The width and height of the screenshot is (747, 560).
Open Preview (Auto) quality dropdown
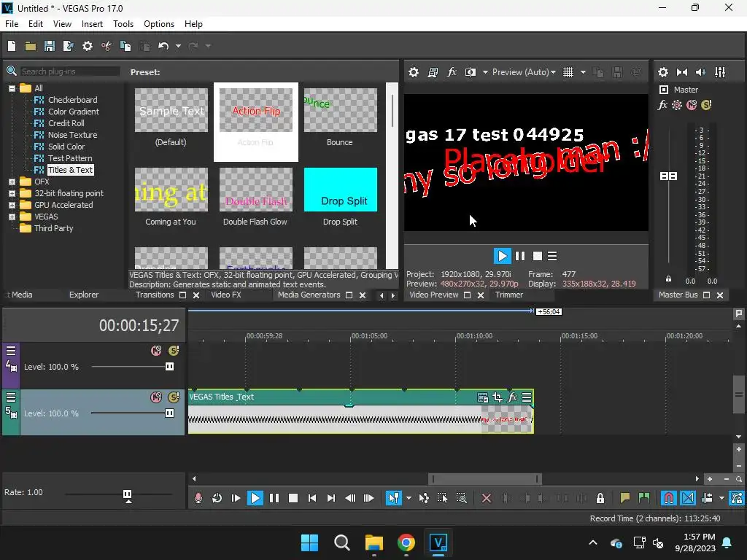[524, 72]
